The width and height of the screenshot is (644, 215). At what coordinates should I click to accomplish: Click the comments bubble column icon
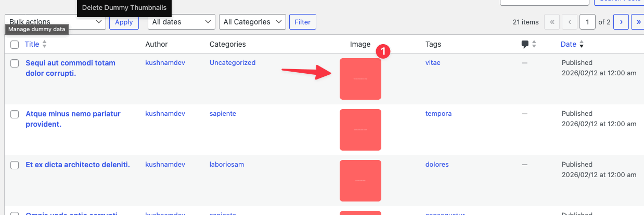(x=525, y=45)
